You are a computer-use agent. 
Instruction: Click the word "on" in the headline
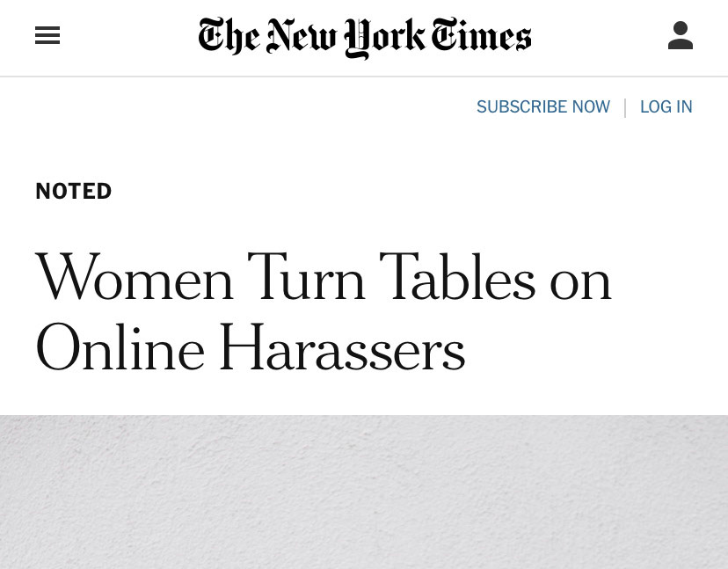tap(580, 280)
